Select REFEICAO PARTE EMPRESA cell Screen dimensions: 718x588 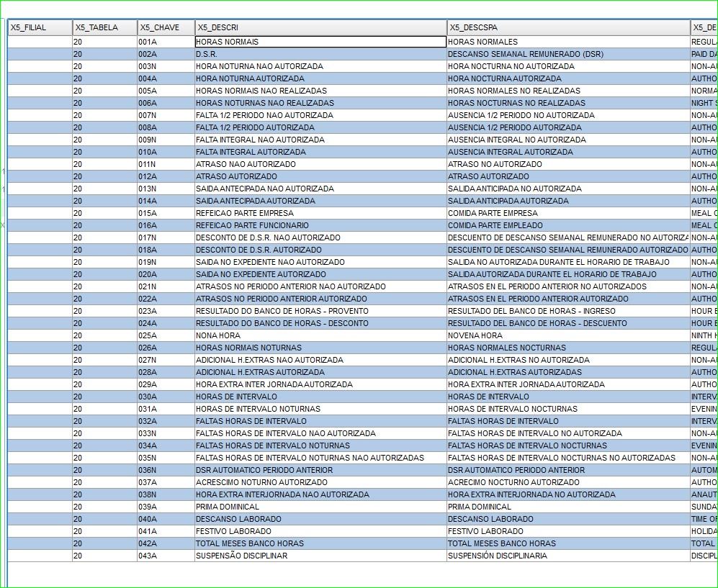point(321,213)
